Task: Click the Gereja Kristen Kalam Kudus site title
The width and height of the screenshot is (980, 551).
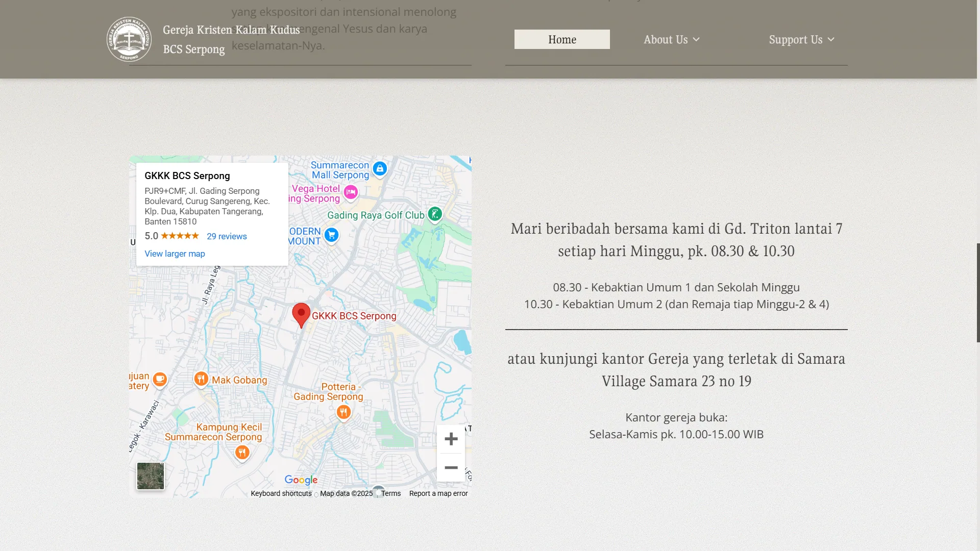Action: 231,30
